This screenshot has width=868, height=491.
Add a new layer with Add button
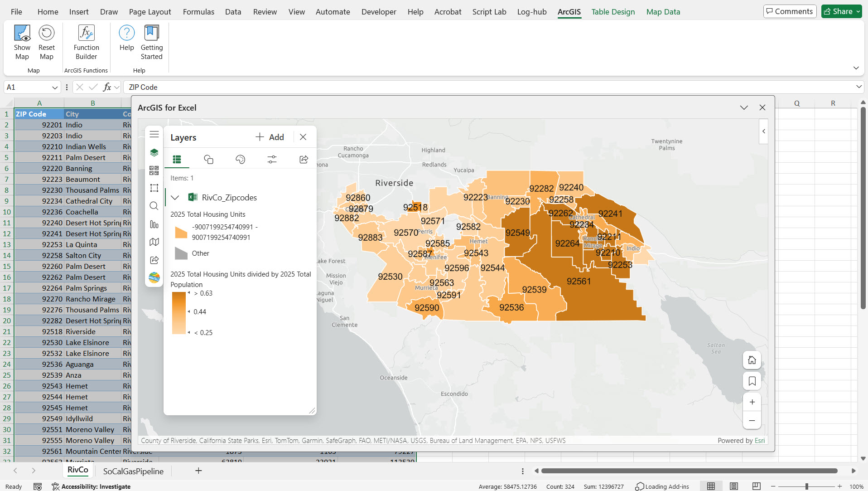coord(270,137)
